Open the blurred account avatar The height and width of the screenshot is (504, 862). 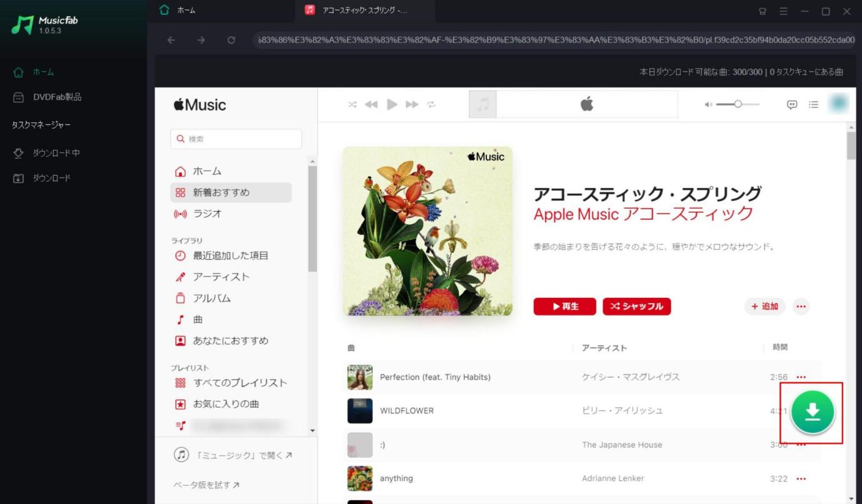coord(838,104)
